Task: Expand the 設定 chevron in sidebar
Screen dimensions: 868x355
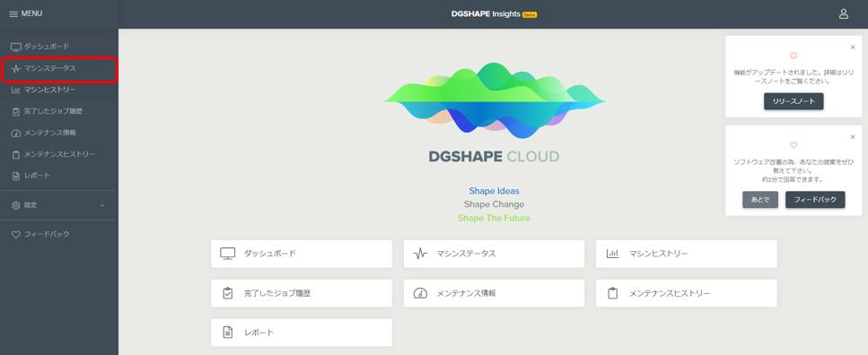Action: click(101, 205)
